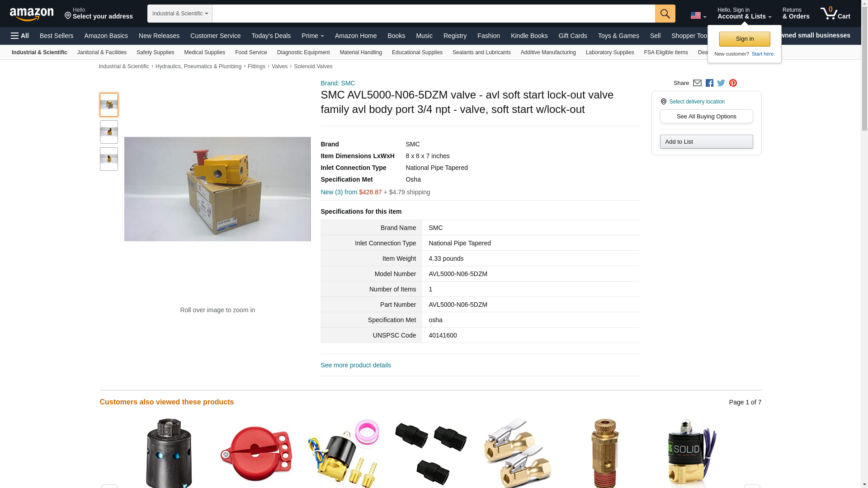Open Add to List button
The image size is (868, 488).
(707, 142)
